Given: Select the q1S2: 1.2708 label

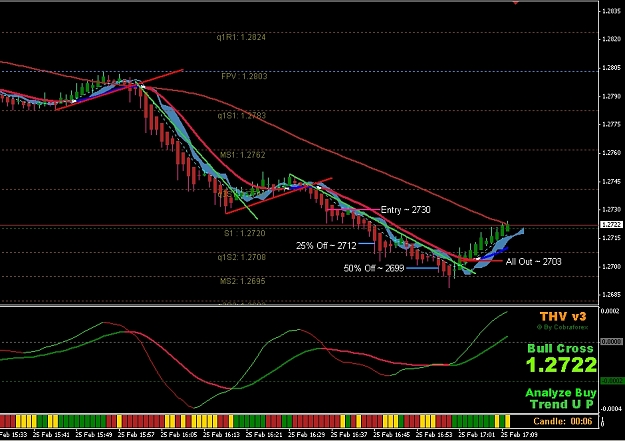Looking at the screenshot, I should (242, 257).
